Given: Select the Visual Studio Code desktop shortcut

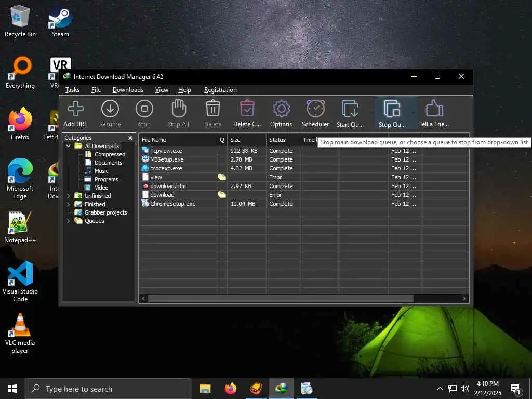Looking at the screenshot, I should [20, 282].
